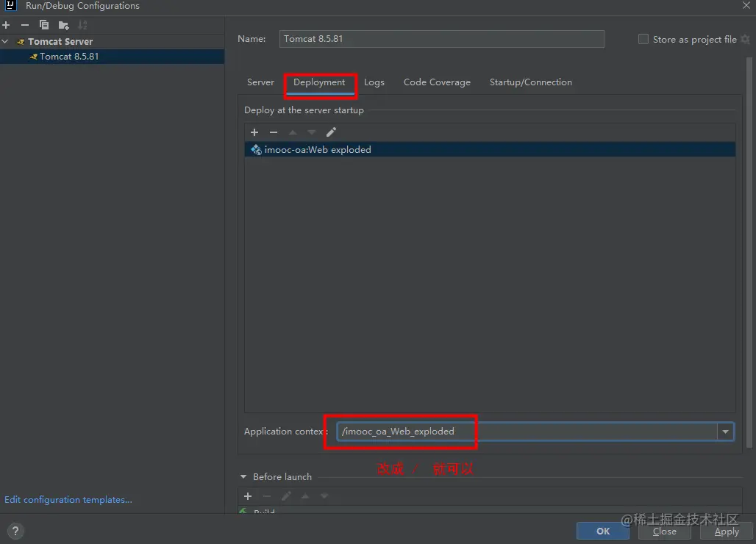Open the Application context dropdown
Screen dimensions: 756x544
725,432
